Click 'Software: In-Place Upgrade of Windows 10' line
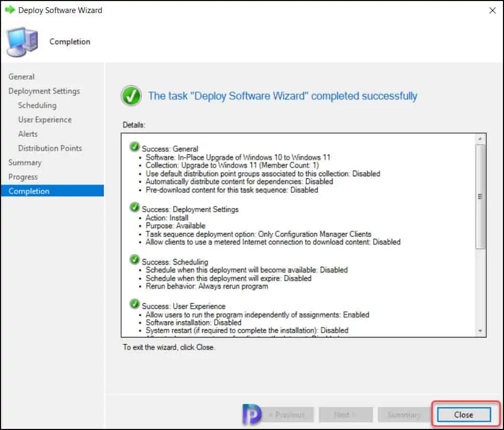504x430 pixels. [238, 157]
